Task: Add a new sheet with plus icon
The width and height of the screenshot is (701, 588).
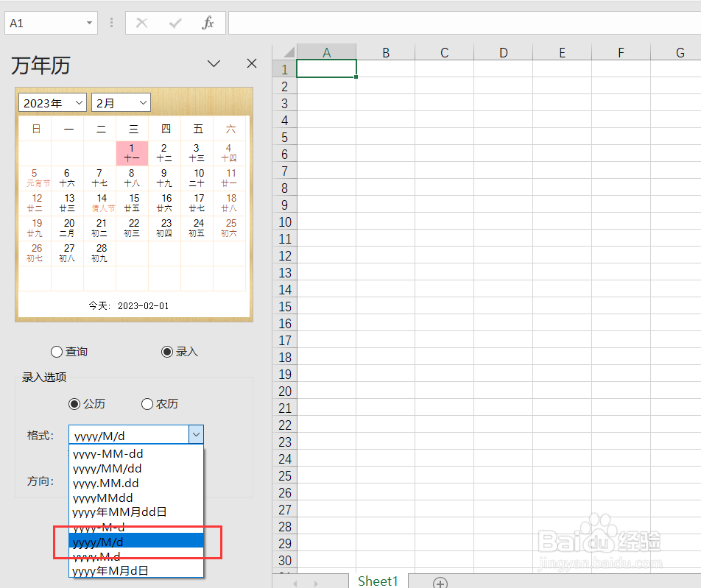Action: [x=440, y=583]
